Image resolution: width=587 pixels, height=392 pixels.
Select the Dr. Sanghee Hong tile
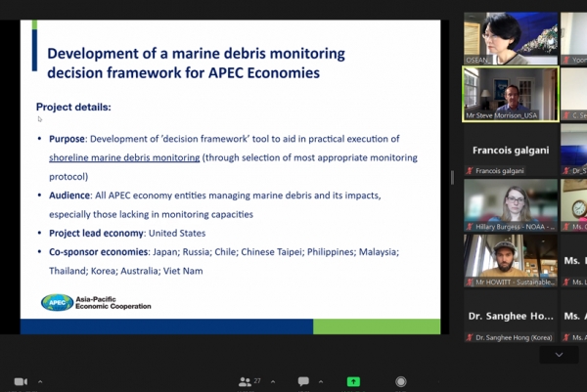click(x=511, y=316)
